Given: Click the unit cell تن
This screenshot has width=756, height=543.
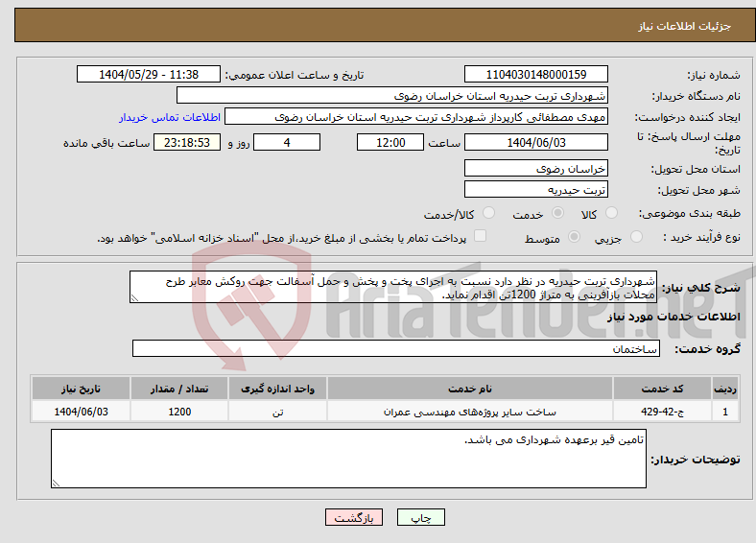Looking at the screenshot, I should pos(277,412).
